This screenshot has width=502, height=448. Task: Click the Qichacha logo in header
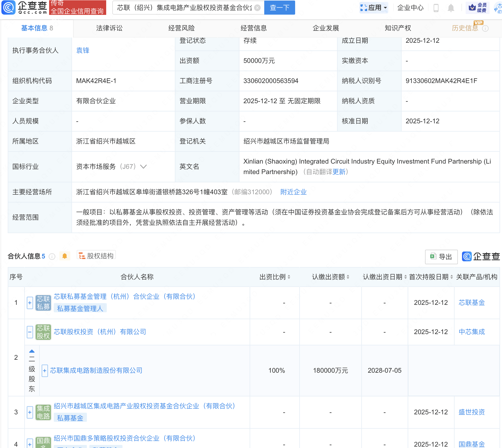pyautogui.click(x=24, y=7)
